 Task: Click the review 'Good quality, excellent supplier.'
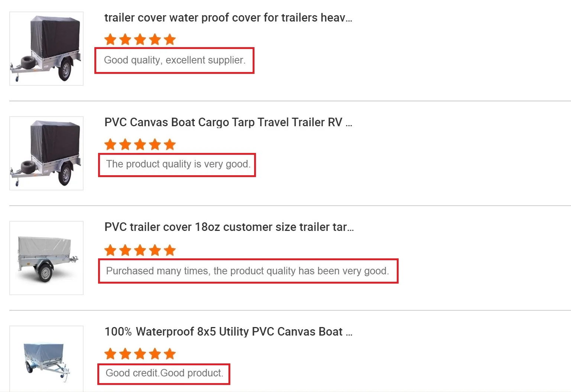click(x=175, y=60)
